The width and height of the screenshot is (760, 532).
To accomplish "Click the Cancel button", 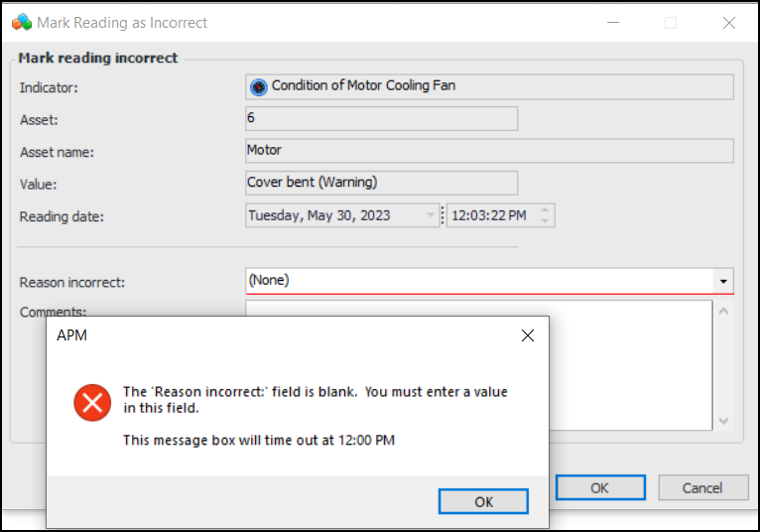I will pos(702,487).
